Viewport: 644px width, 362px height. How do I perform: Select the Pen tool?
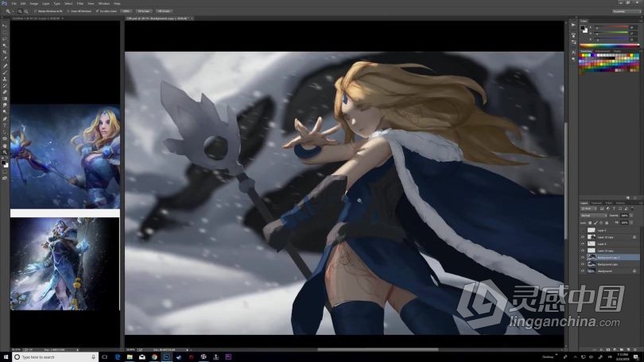[6, 119]
